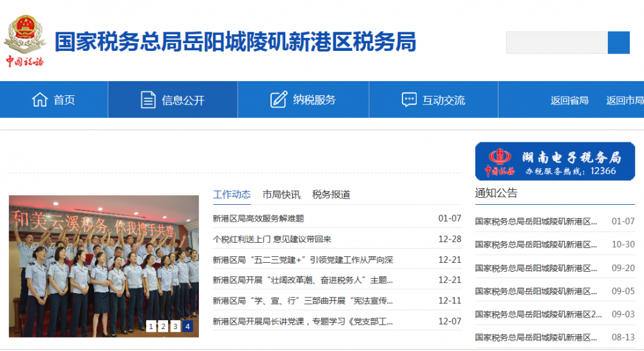The height and width of the screenshot is (351, 644).
Task: Select slide 4 in the photo carousel
Action: point(187,327)
